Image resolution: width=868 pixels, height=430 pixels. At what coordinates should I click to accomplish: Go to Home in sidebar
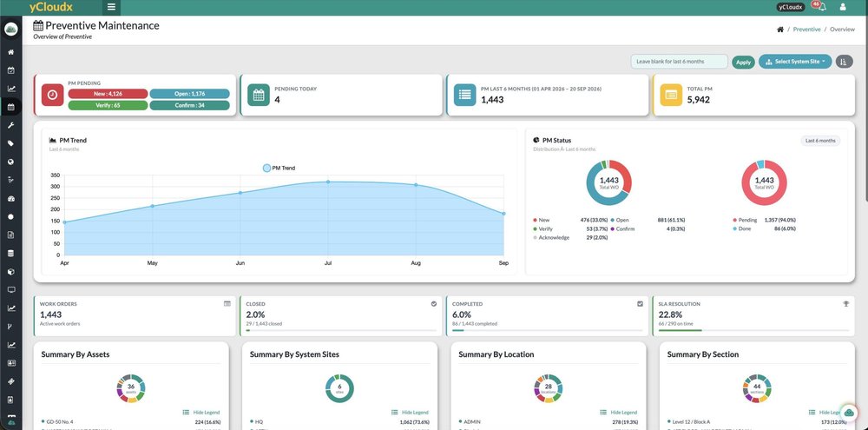tap(10, 52)
